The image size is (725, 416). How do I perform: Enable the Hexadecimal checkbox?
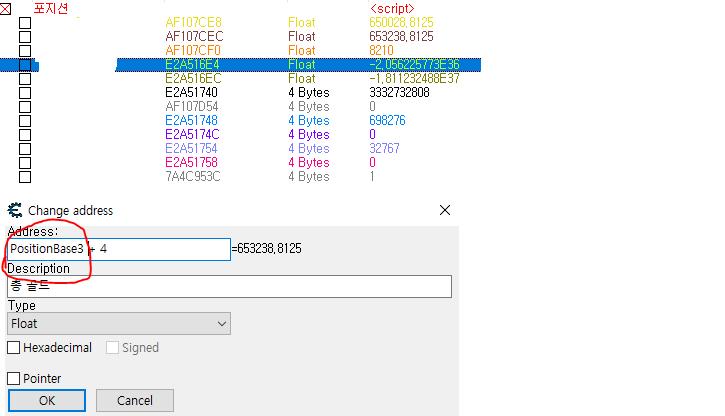coord(14,348)
